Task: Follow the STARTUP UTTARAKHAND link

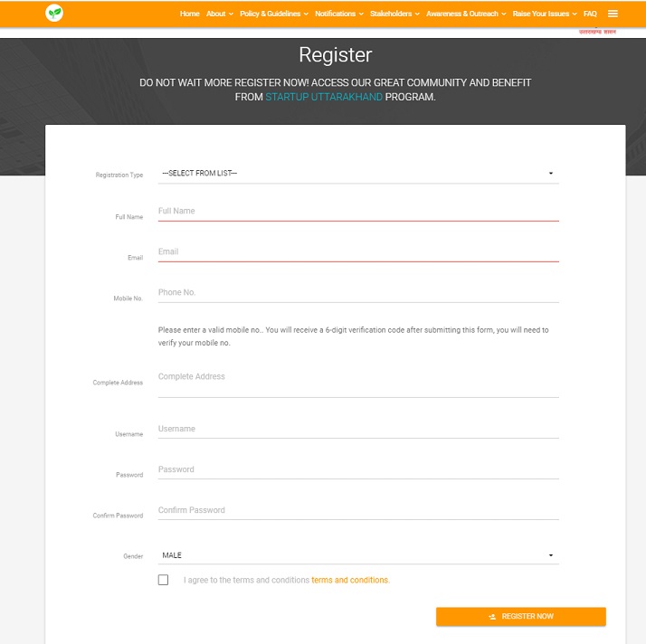Action: coord(324,97)
